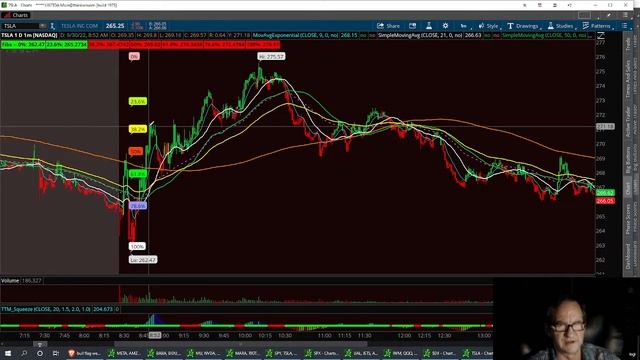Click the pin icon in the top tab bar

[609, 15]
